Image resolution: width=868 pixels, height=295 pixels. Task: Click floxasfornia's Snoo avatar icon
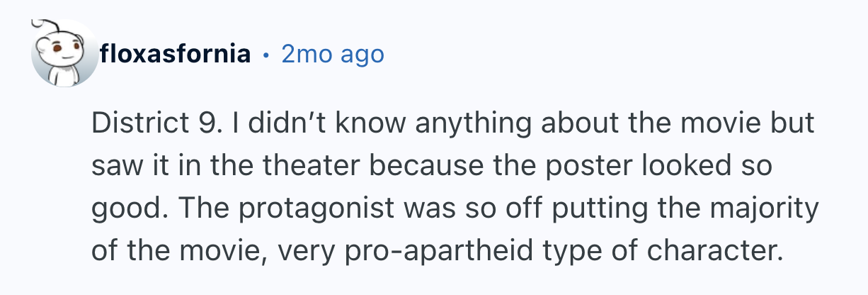(64, 55)
